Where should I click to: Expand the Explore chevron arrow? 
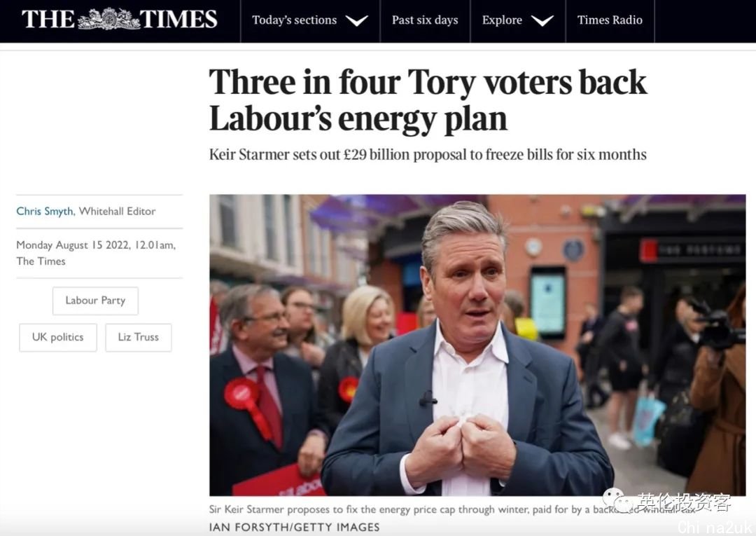point(542,20)
